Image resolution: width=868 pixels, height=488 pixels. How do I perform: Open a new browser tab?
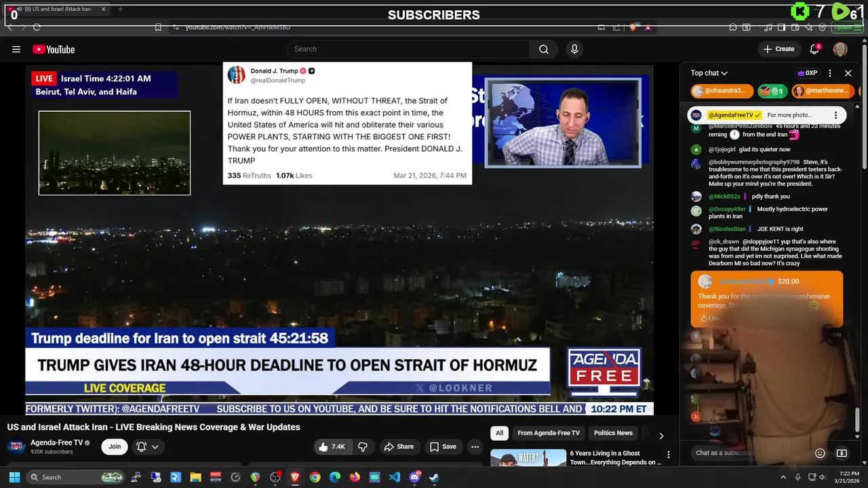[120, 9]
